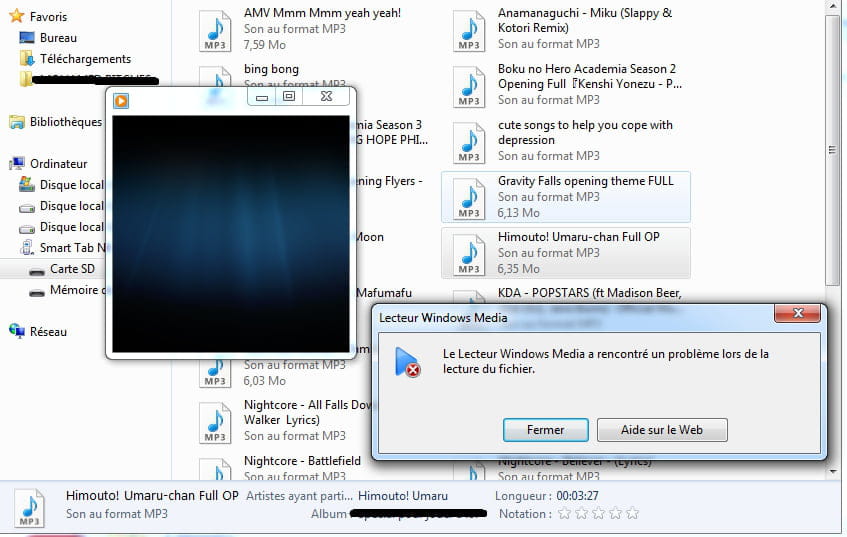The height and width of the screenshot is (537, 847).
Task: Click the file list scroll up arrow
Action: click(832, 6)
